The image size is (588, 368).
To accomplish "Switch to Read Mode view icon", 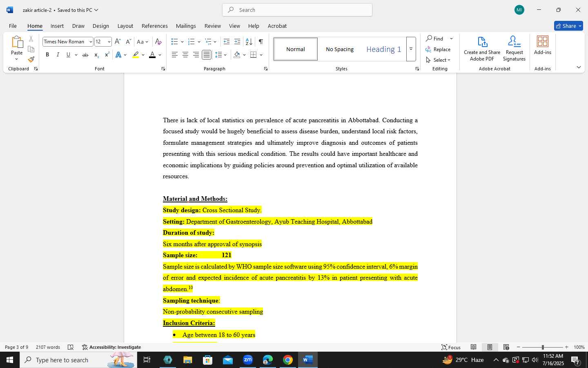I will tap(474, 347).
